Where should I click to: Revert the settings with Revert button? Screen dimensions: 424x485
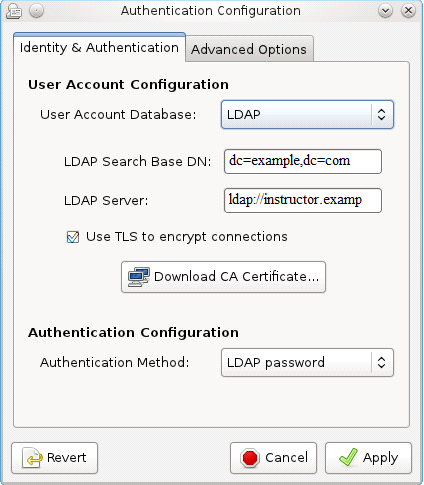coord(54,458)
